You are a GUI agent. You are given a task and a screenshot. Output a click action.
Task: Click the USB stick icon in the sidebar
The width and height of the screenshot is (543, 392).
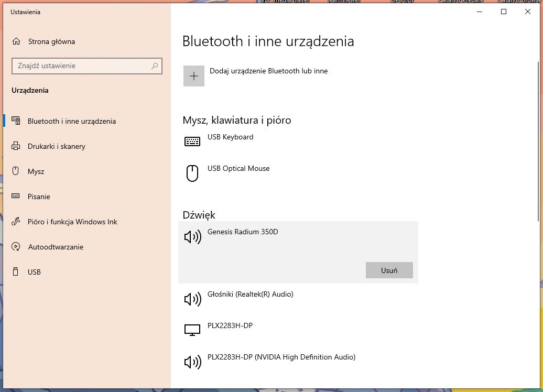point(16,271)
